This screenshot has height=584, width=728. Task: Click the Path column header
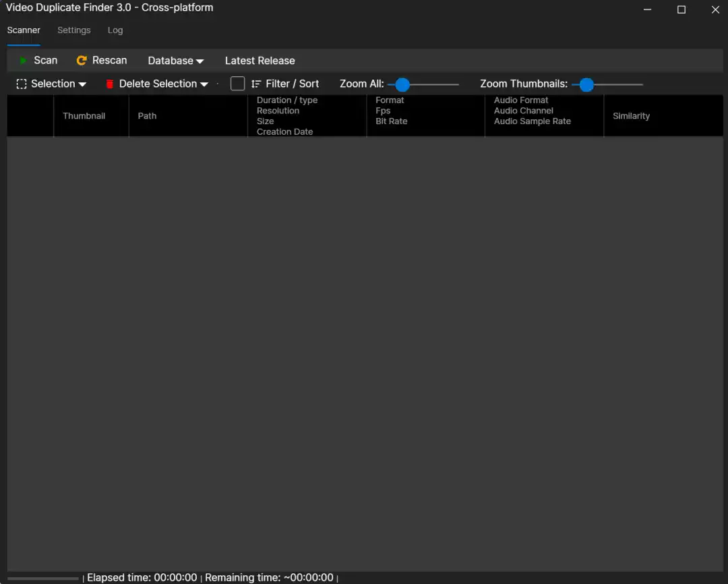(188, 116)
